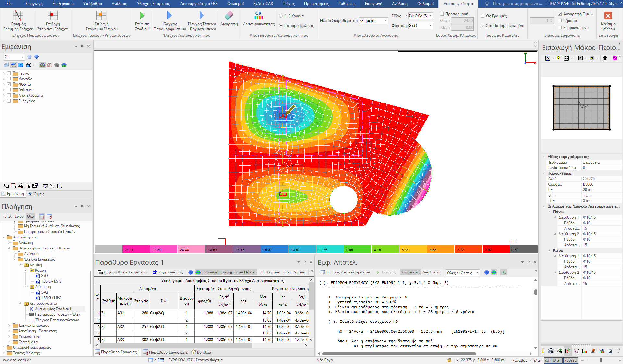
Task: Open the CR Λειτουργικότητας results icon
Action: pyautogui.click(x=258, y=16)
